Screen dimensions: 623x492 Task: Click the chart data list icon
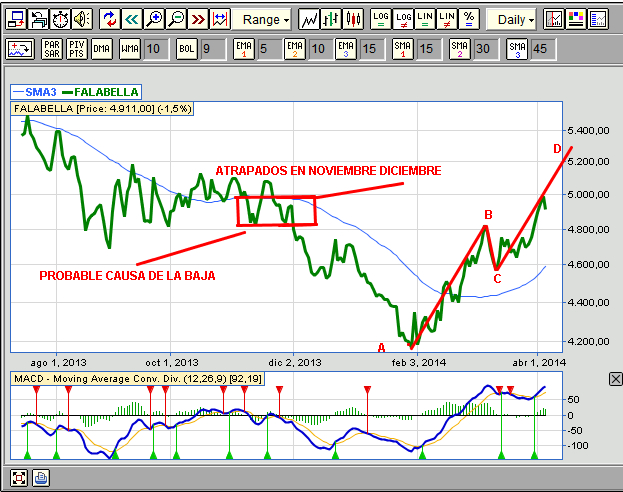point(598,19)
